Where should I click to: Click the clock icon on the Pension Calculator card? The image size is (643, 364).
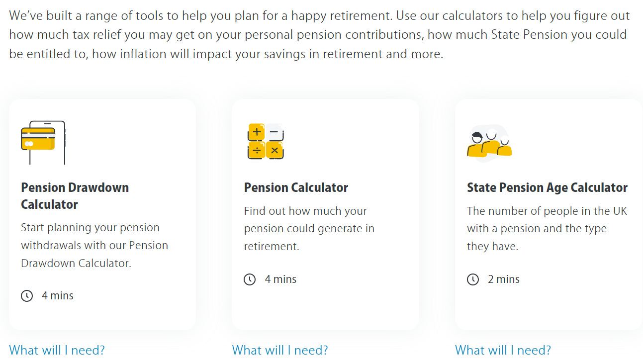(x=250, y=279)
